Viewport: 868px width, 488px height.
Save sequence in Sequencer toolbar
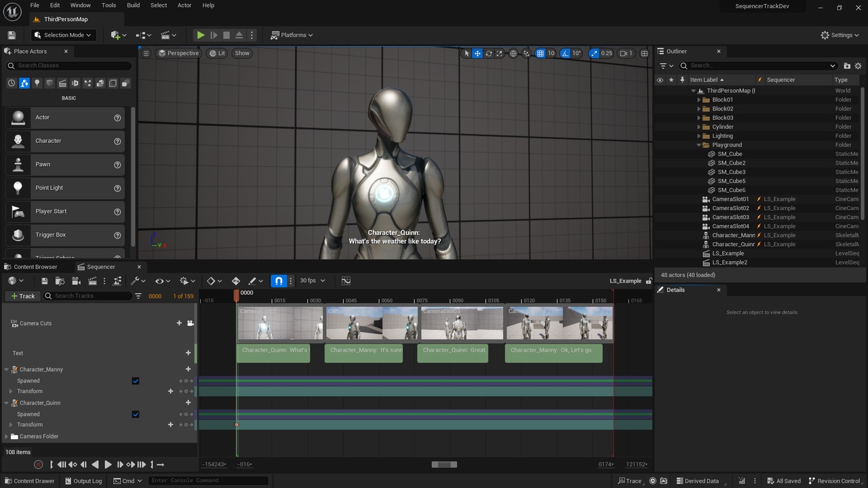[x=44, y=281]
